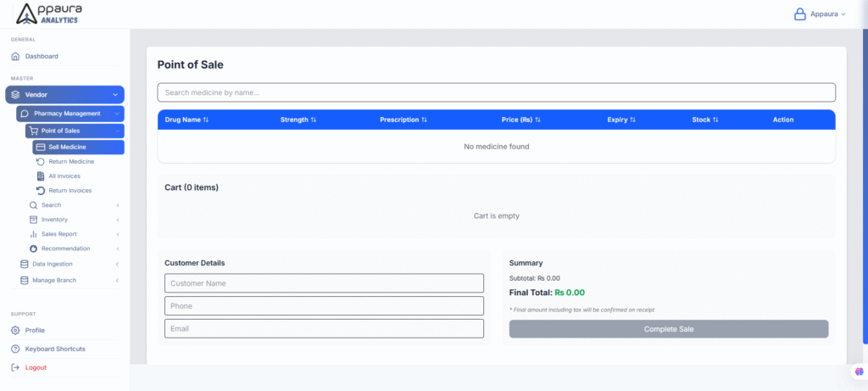Click the Return Invoices icon
The image size is (868, 391).
click(40, 191)
